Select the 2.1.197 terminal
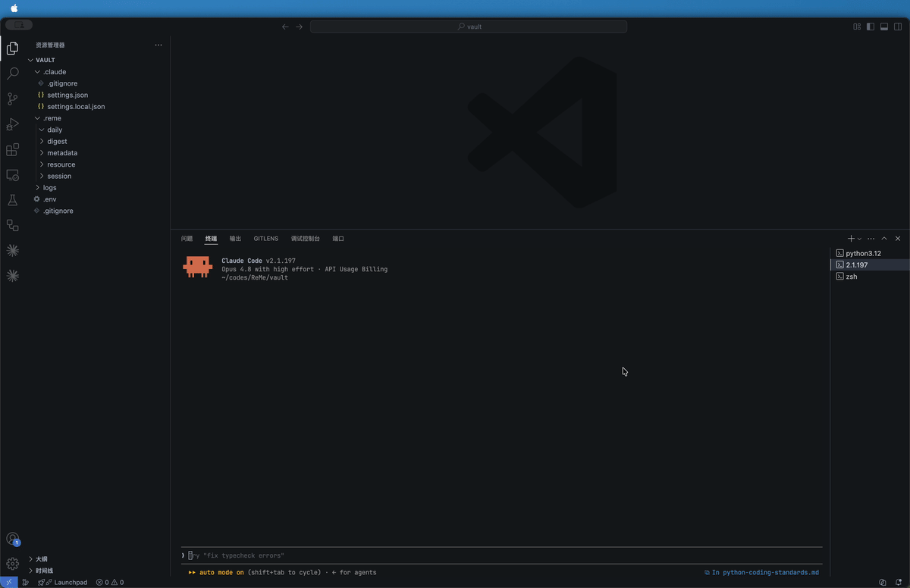This screenshot has width=910, height=588. coord(871,265)
